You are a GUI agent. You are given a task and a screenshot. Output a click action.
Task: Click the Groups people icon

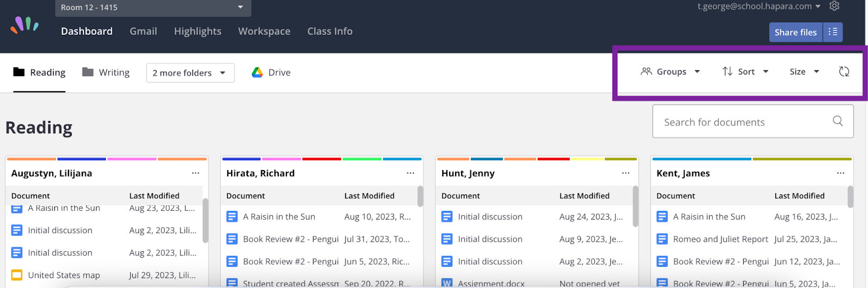pos(646,71)
